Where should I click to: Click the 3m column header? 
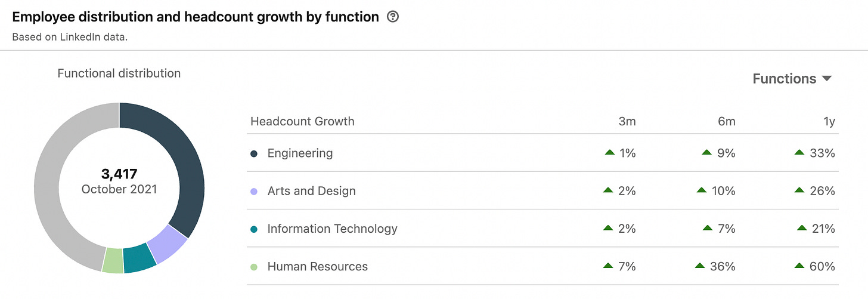tap(627, 122)
